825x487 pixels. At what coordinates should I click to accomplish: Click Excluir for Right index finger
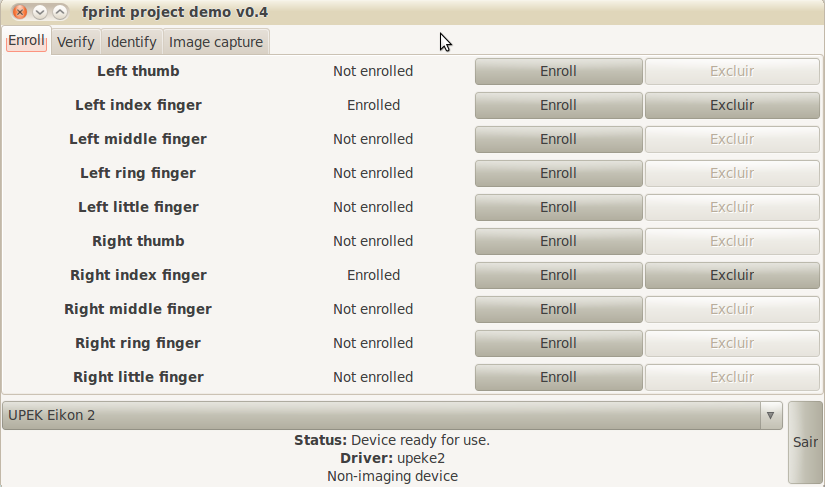pyautogui.click(x=731, y=275)
